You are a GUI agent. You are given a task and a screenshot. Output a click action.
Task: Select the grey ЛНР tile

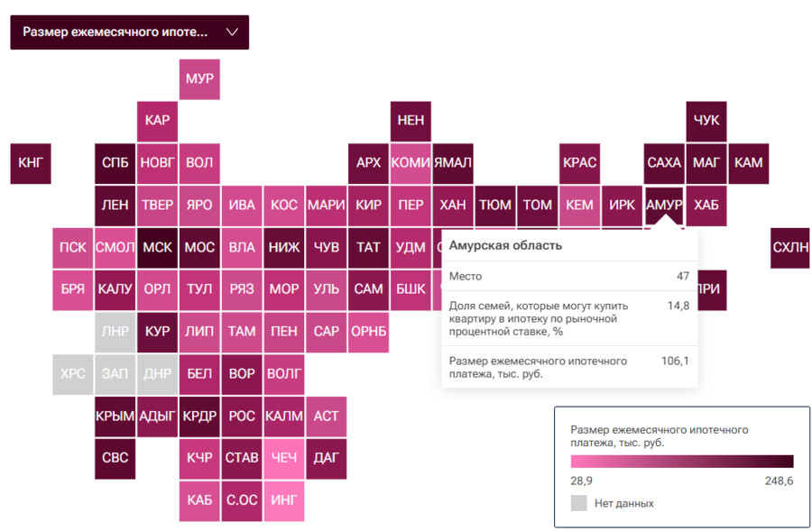pos(115,332)
